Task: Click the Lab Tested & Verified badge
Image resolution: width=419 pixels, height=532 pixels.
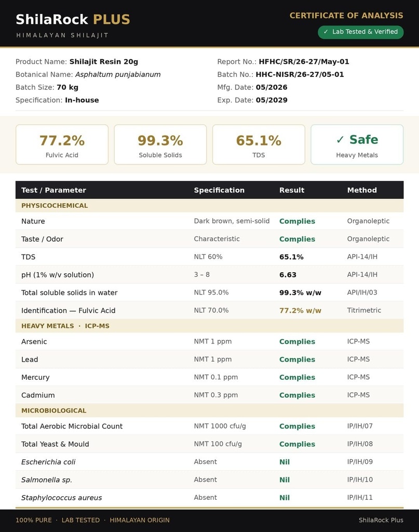Action: [x=360, y=32]
